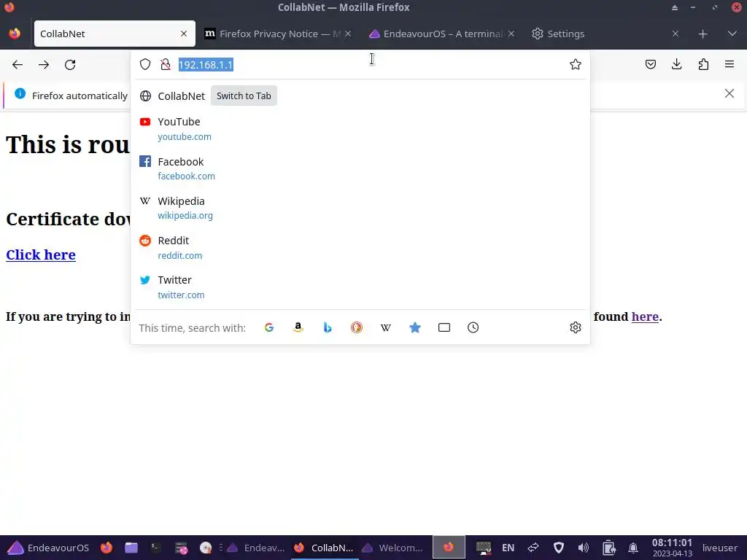Click Switch to Tab for CollabNet
The image size is (747, 560).
244,96
